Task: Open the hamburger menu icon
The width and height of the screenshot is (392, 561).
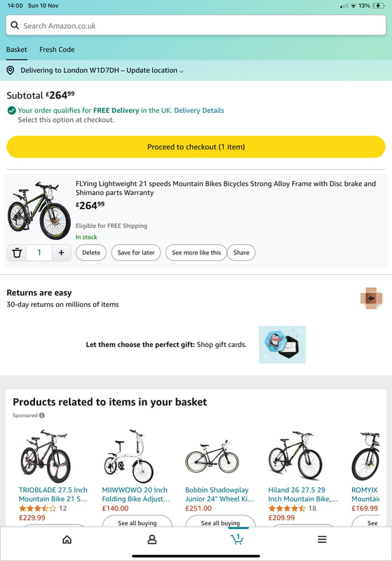Action: pos(322,539)
